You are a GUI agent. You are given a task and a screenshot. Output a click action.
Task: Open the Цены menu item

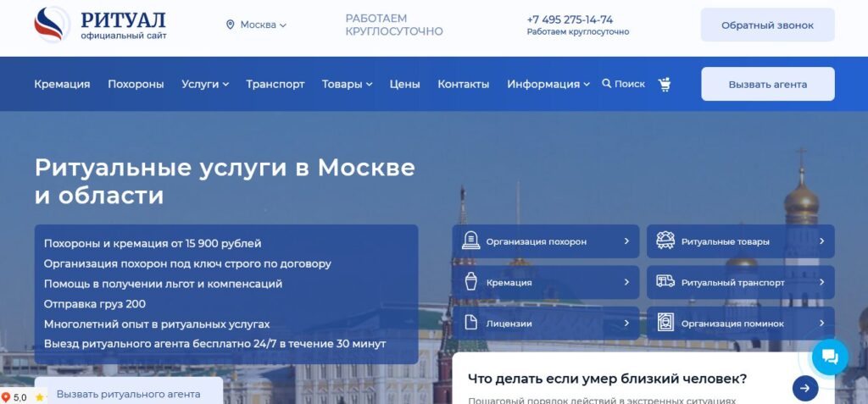[404, 84]
